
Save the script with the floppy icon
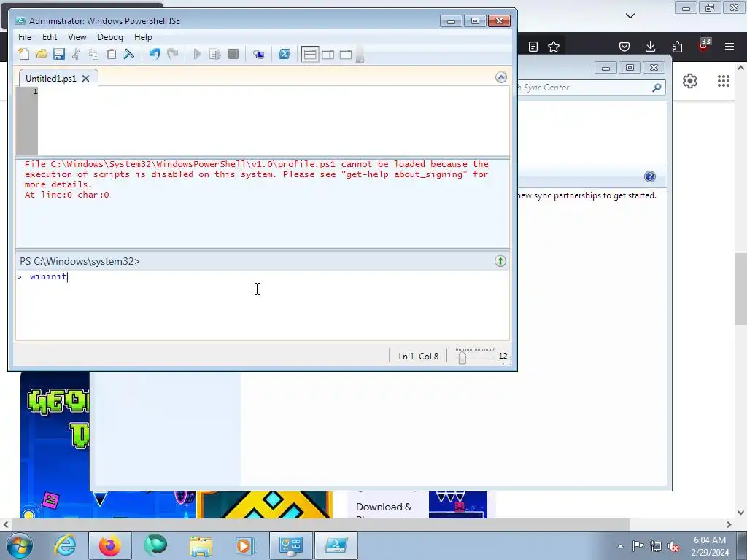59,54
